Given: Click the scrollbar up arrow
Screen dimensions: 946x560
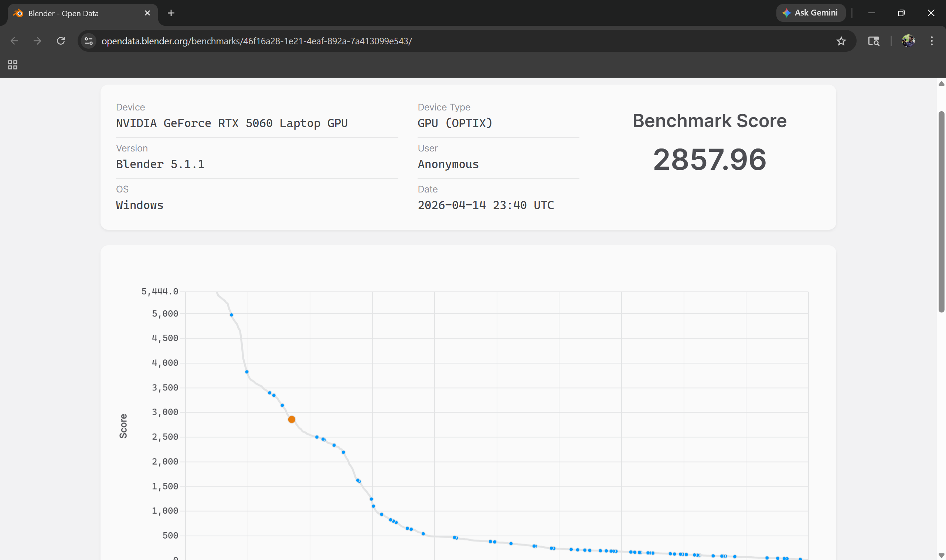Looking at the screenshot, I should point(941,83).
